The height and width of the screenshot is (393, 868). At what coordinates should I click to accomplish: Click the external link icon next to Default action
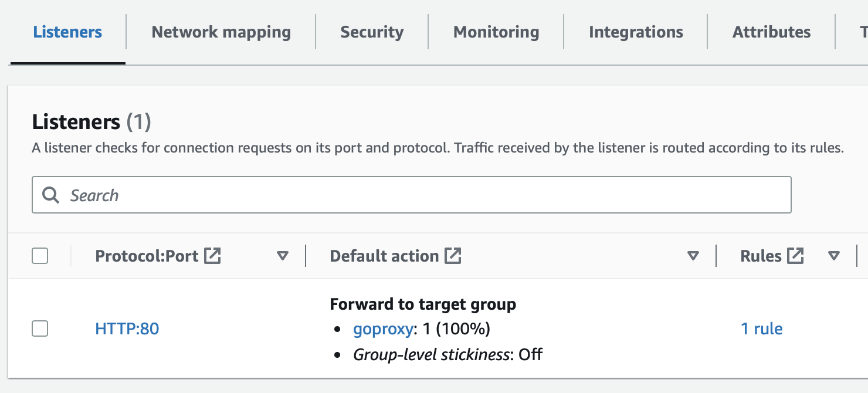click(x=453, y=256)
